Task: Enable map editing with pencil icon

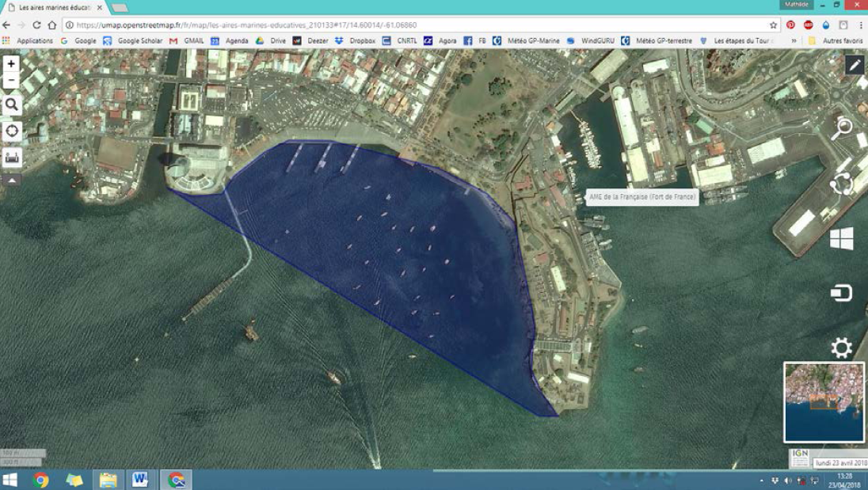Action: [x=855, y=65]
